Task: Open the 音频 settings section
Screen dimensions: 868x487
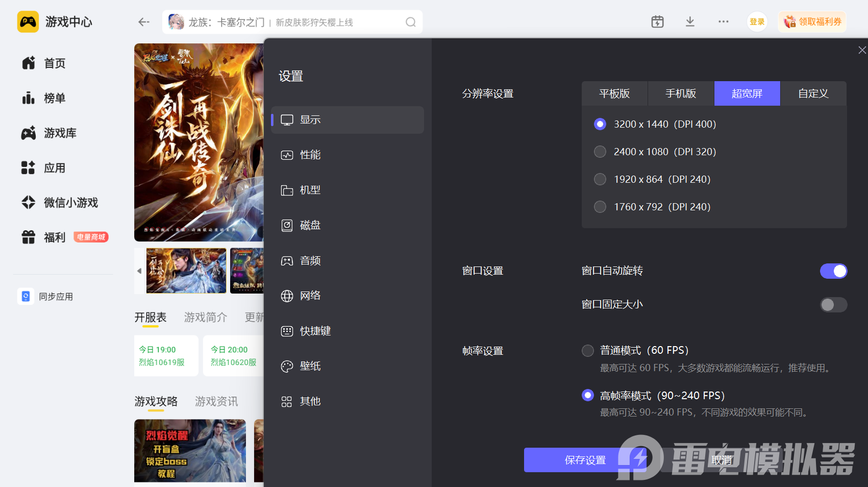Action: coord(309,260)
